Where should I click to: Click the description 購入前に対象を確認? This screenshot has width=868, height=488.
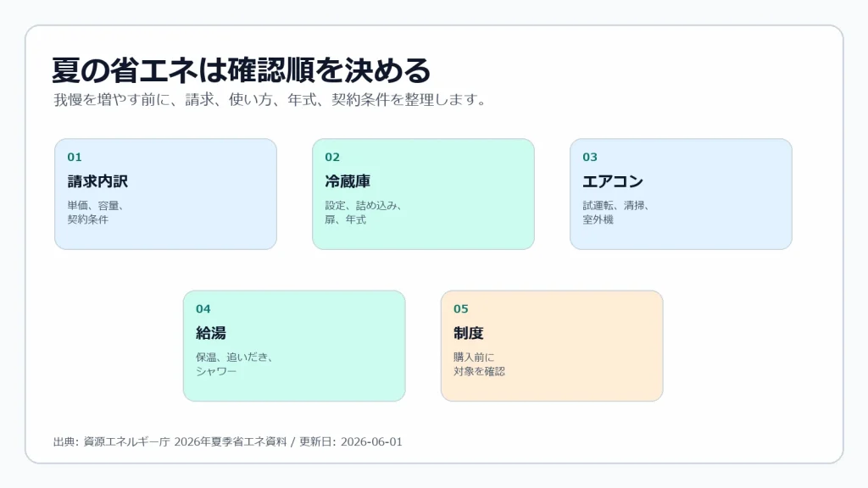click(480, 364)
